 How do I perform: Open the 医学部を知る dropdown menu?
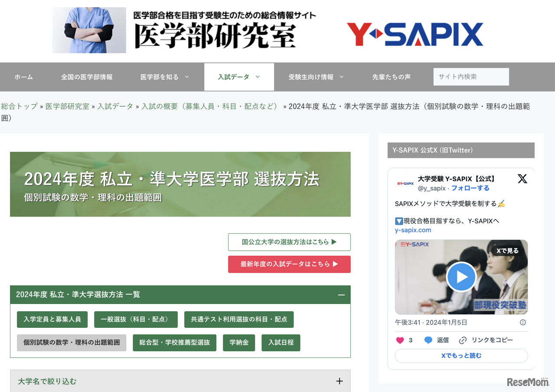pos(164,77)
